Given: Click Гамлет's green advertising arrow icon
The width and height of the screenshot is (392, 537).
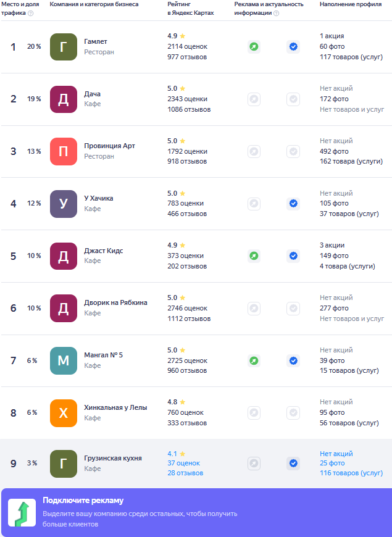Looking at the screenshot, I should tap(254, 46).
